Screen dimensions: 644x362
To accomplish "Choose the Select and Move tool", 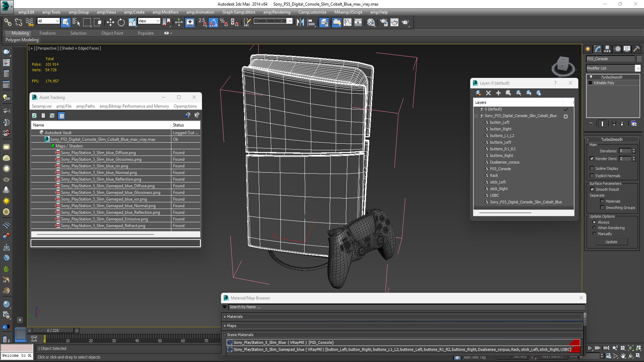I will (x=110, y=22).
